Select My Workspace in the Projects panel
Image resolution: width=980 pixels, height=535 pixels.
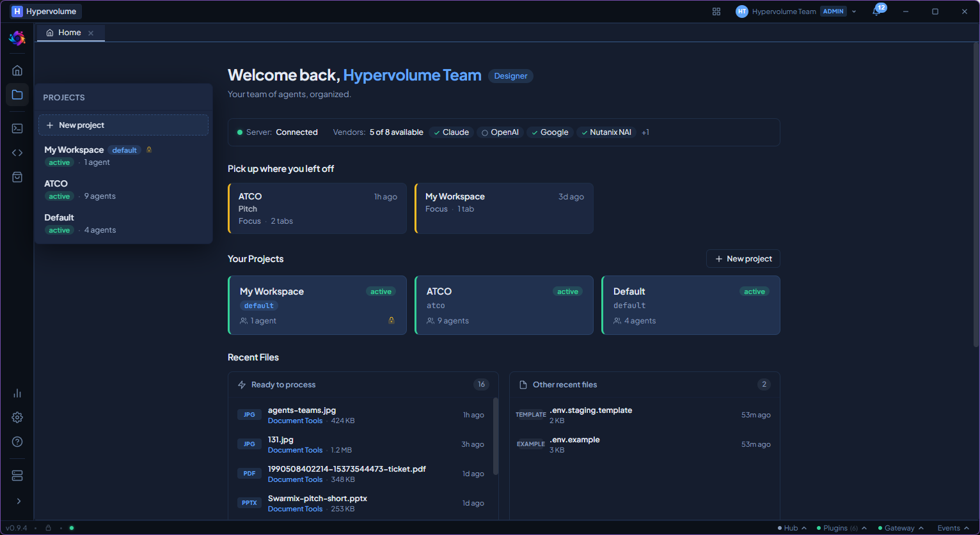(123, 156)
